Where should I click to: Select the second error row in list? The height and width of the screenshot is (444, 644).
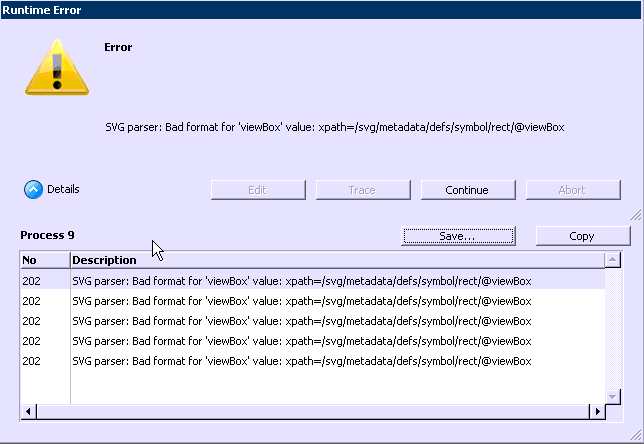[x=301, y=301]
